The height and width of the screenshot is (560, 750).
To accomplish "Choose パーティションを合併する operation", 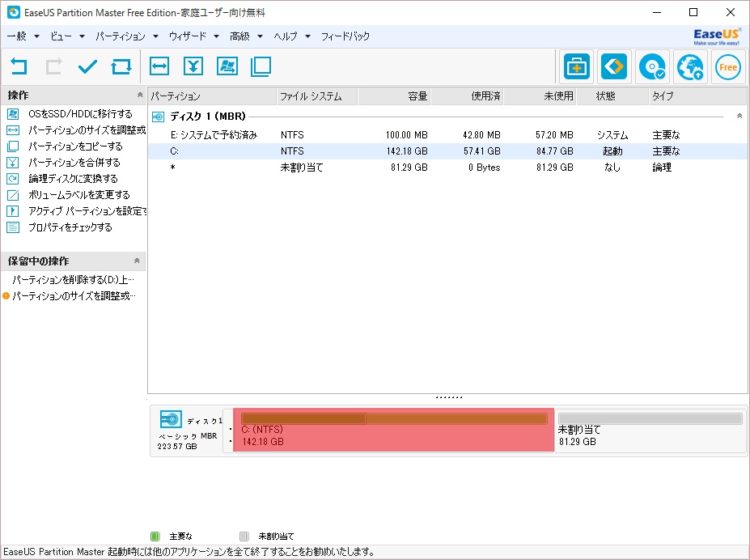I will coord(74,163).
